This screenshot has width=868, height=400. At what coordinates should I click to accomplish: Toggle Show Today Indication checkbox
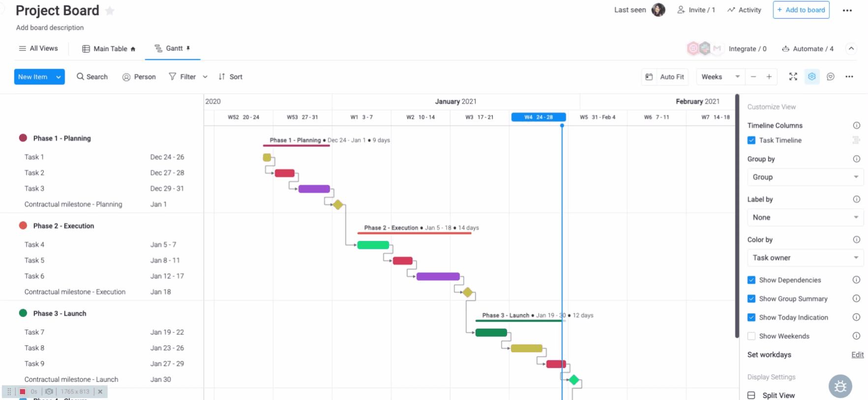751,317
